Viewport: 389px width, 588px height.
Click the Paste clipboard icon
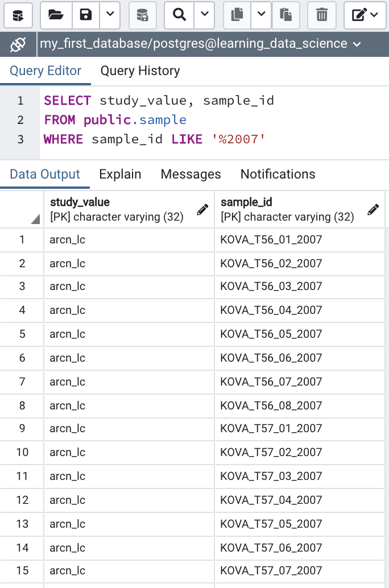pos(286,15)
